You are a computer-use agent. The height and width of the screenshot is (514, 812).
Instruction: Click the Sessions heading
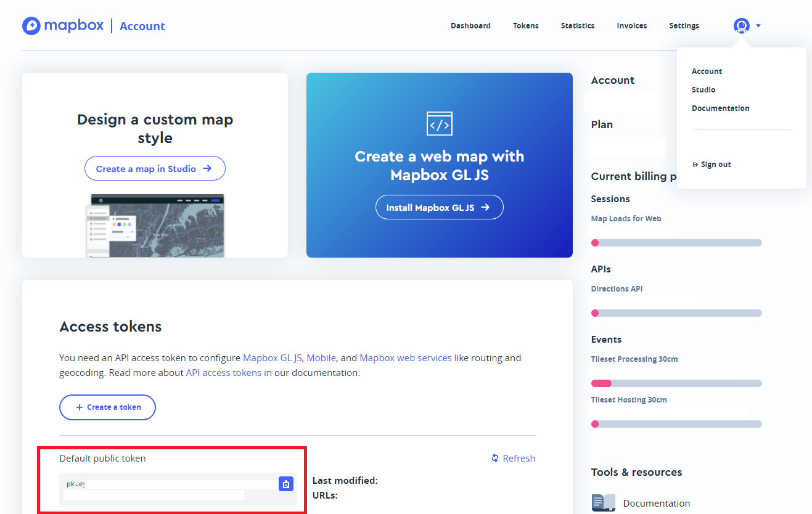pyautogui.click(x=610, y=199)
